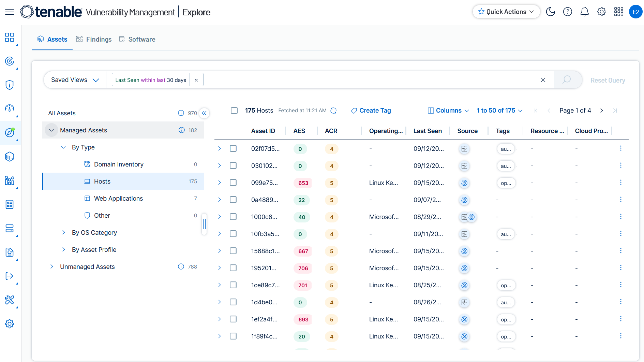Tick the checkbox for asset 15688c1

pyautogui.click(x=233, y=251)
